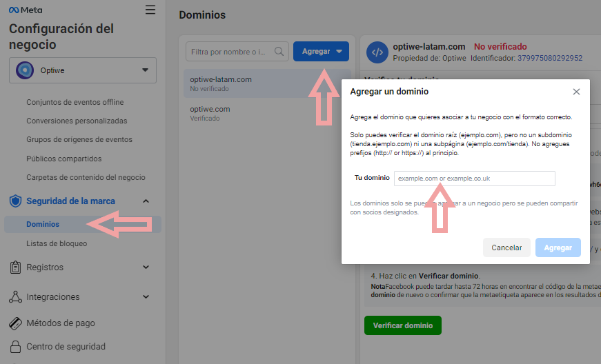Open Listas de bloqueo menu item
Image resolution: width=601 pixels, height=364 pixels.
tap(57, 243)
